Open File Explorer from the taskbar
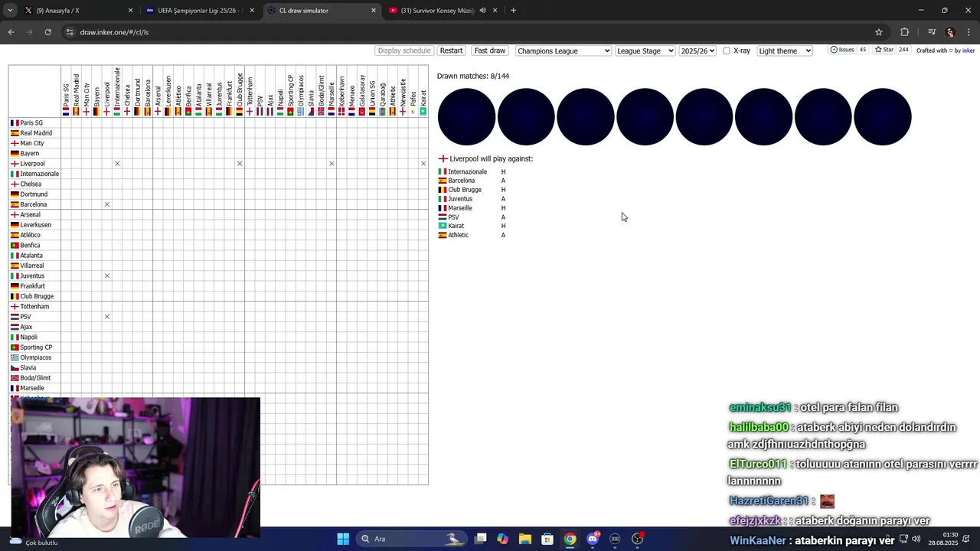 (x=525, y=539)
